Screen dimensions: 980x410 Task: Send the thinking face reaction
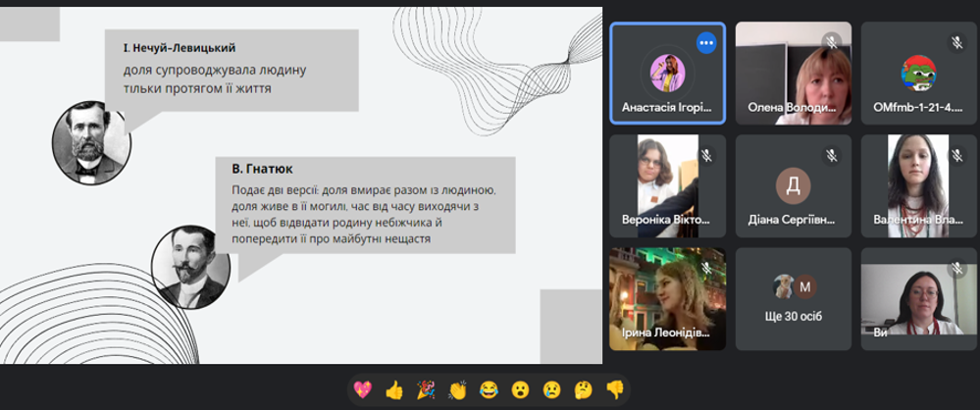click(x=584, y=390)
